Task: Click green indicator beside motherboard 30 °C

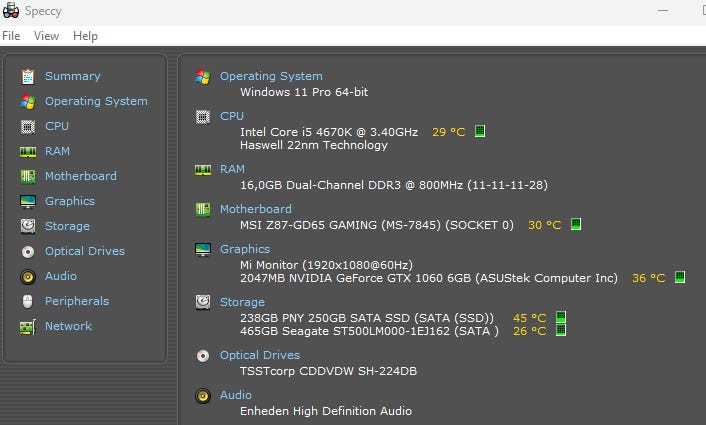Action: (576, 224)
